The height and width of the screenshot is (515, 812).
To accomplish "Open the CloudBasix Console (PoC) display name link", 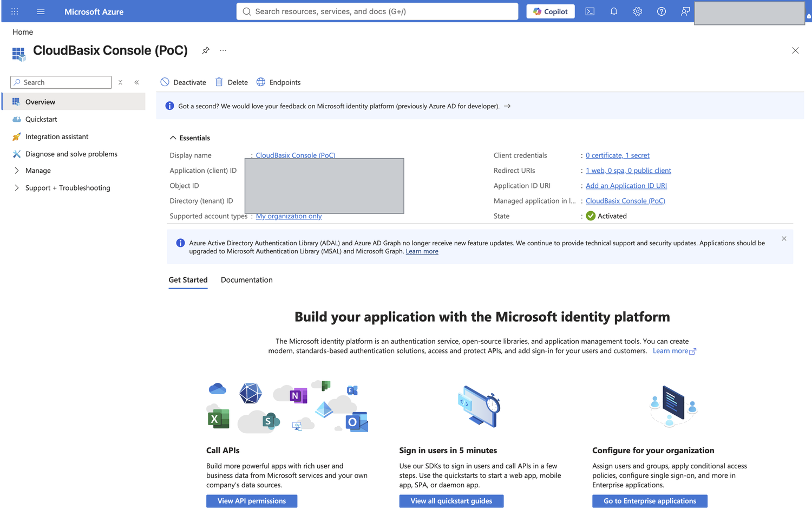I will tap(296, 155).
